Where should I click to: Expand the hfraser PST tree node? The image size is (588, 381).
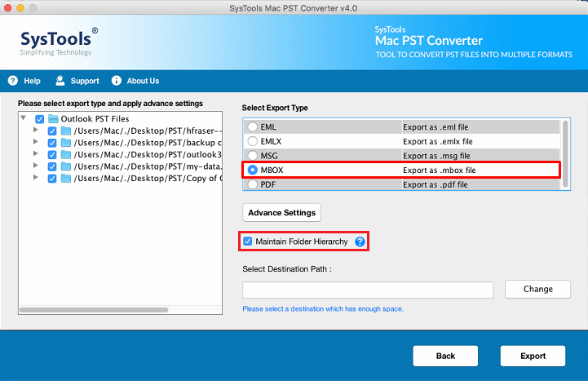coord(36,130)
